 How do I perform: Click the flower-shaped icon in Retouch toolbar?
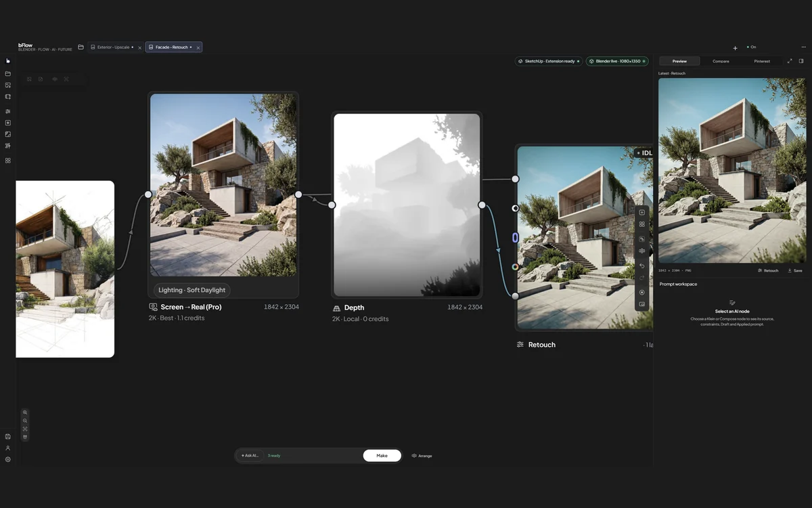tap(642, 251)
